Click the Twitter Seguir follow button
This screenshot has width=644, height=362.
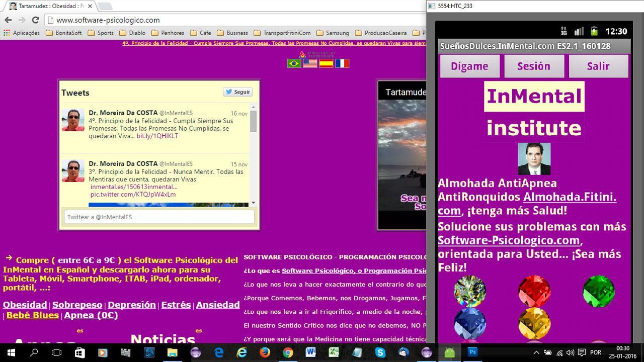[238, 92]
